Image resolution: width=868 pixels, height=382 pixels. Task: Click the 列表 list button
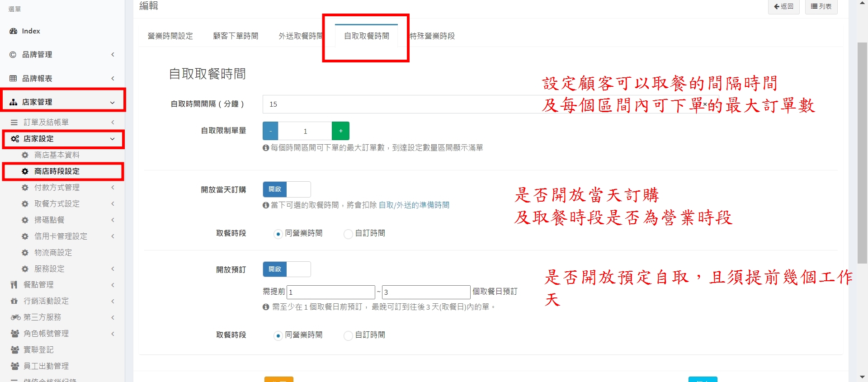pyautogui.click(x=821, y=6)
